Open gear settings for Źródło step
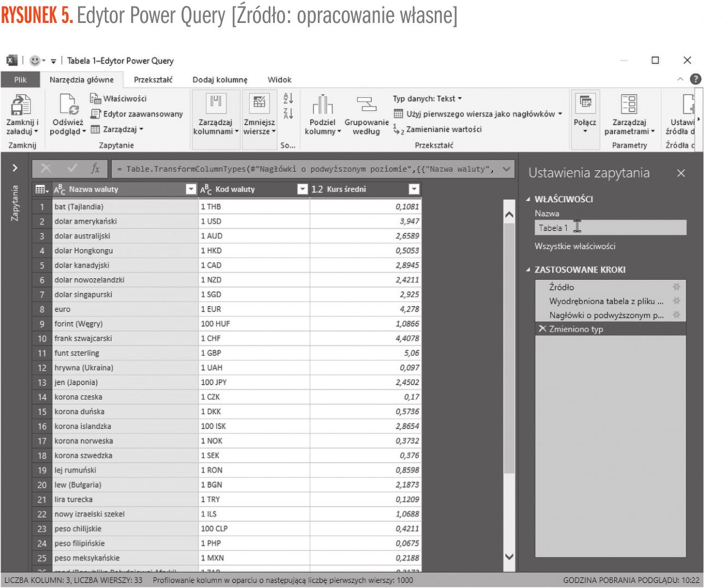This screenshot has width=721, height=588. pos(676,287)
